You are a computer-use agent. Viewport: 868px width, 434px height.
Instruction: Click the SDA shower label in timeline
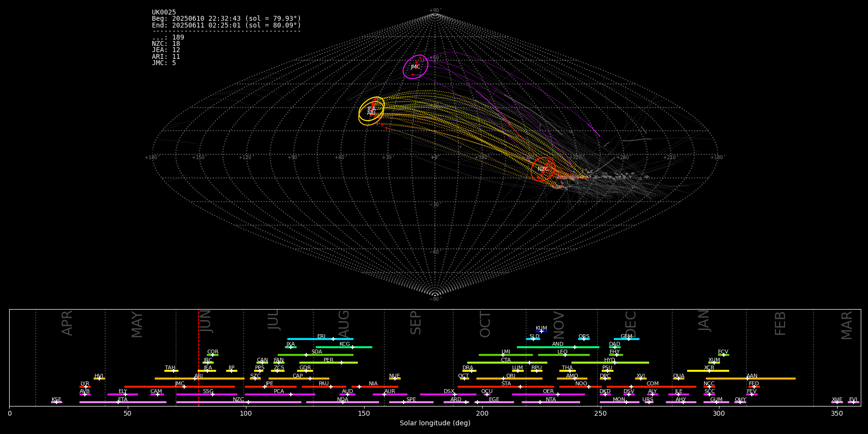(x=317, y=352)
